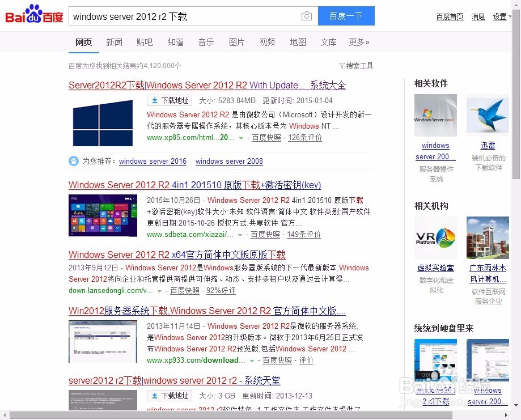Image resolution: width=521 pixels, height=420 pixels.
Task: Click the Windows Server 2008 R2 software image
Action: pos(435,115)
